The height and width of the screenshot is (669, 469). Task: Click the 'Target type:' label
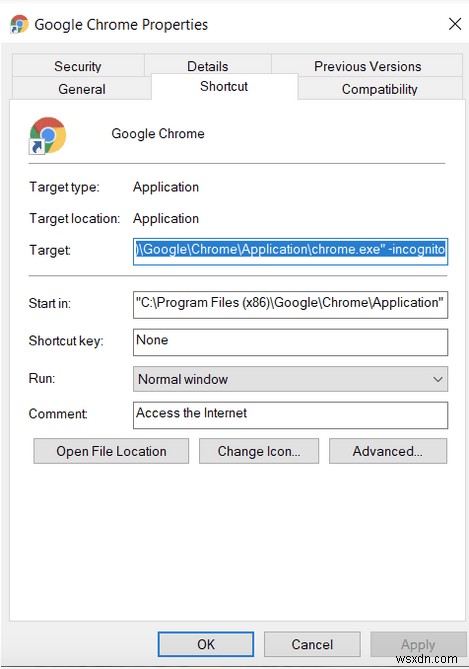coord(64,187)
